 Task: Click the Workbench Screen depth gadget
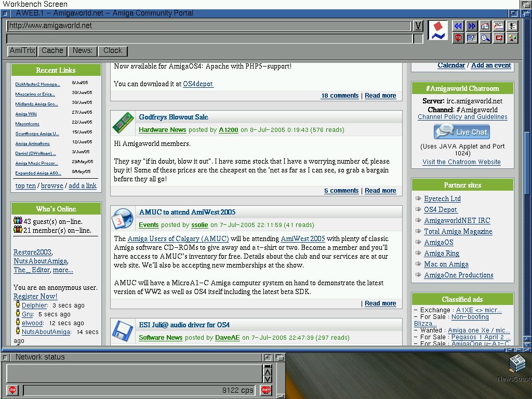tap(526, 4)
